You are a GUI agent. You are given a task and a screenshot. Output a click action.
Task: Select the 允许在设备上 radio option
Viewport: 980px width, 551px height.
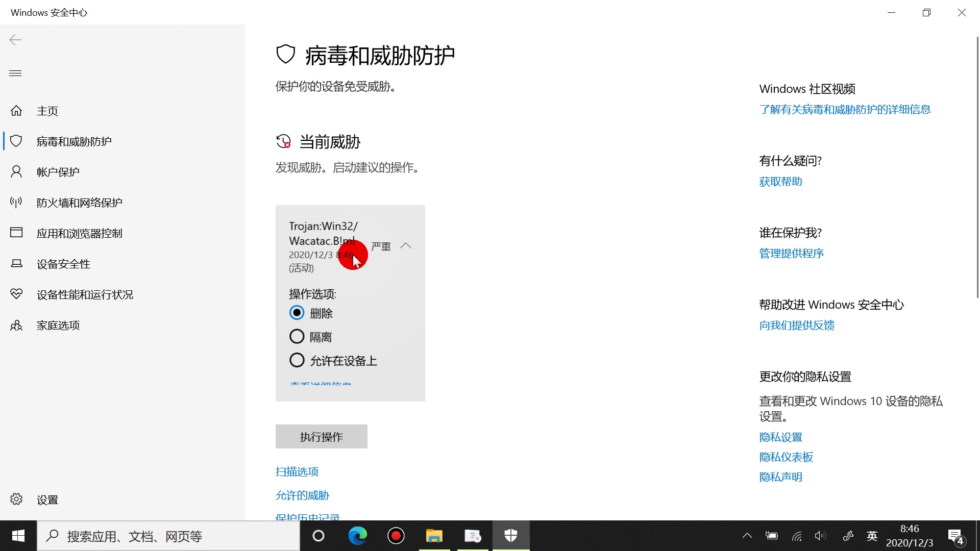(x=297, y=360)
